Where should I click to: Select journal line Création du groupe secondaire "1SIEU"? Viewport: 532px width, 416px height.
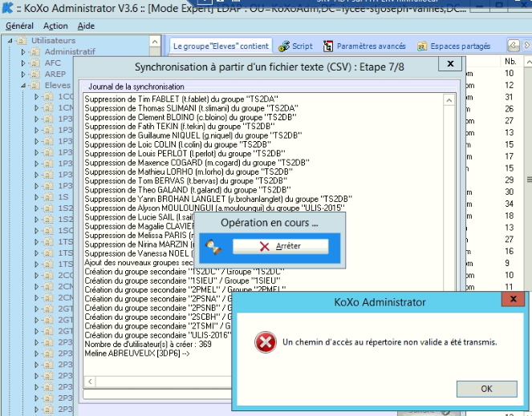182,281
